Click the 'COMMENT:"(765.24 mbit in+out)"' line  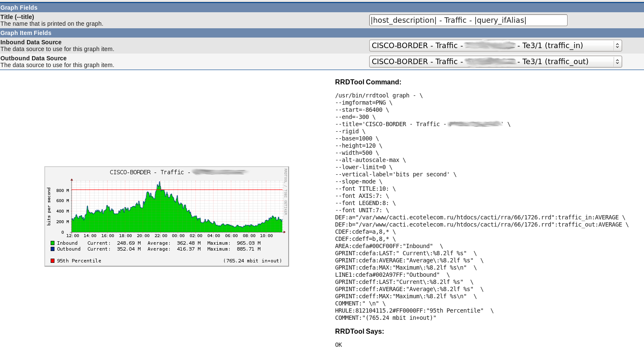coord(386,318)
